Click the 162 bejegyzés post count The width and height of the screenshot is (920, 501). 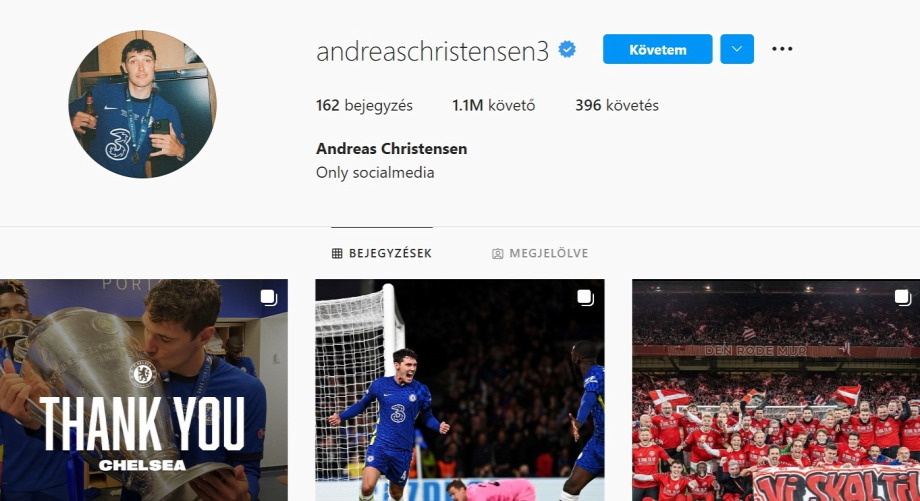coord(364,106)
